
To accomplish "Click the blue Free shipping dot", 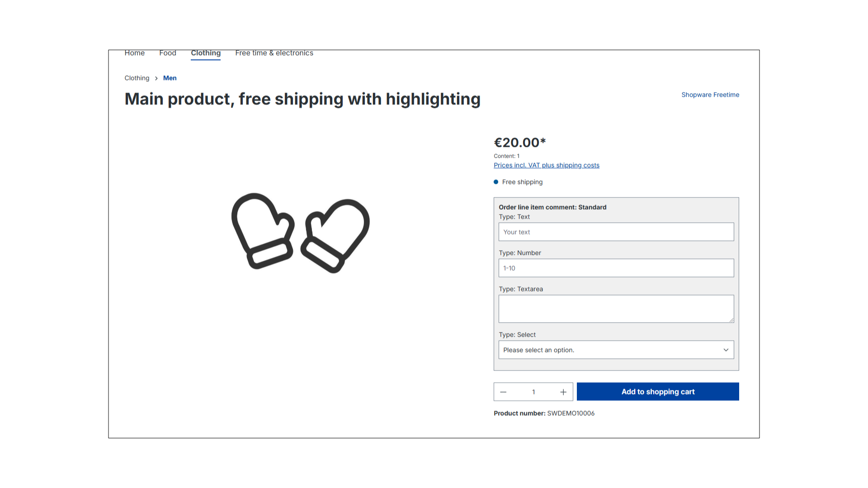I will 496,182.
